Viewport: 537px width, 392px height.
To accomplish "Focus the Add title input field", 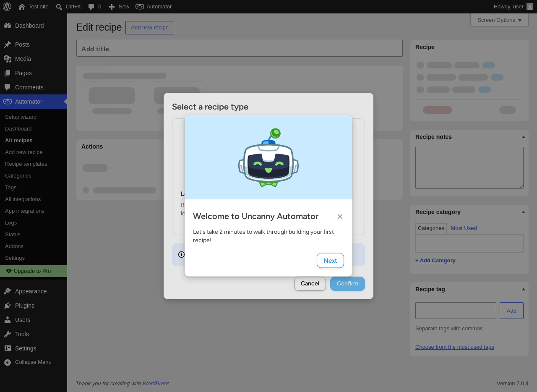I will [x=240, y=48].
